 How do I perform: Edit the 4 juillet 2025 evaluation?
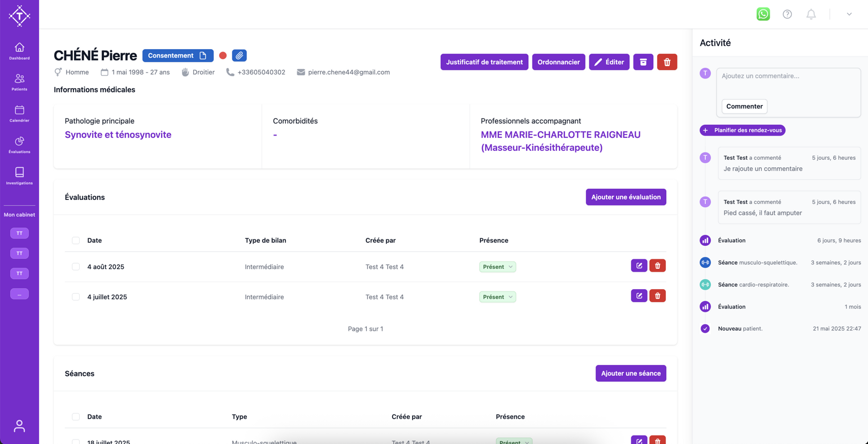point(639,296)
